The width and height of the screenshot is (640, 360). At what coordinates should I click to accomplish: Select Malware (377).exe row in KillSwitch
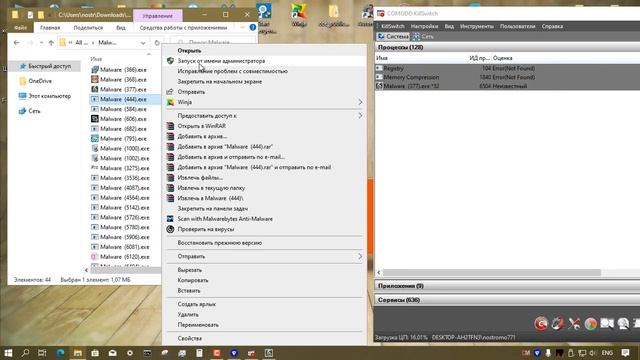(507, 86)
